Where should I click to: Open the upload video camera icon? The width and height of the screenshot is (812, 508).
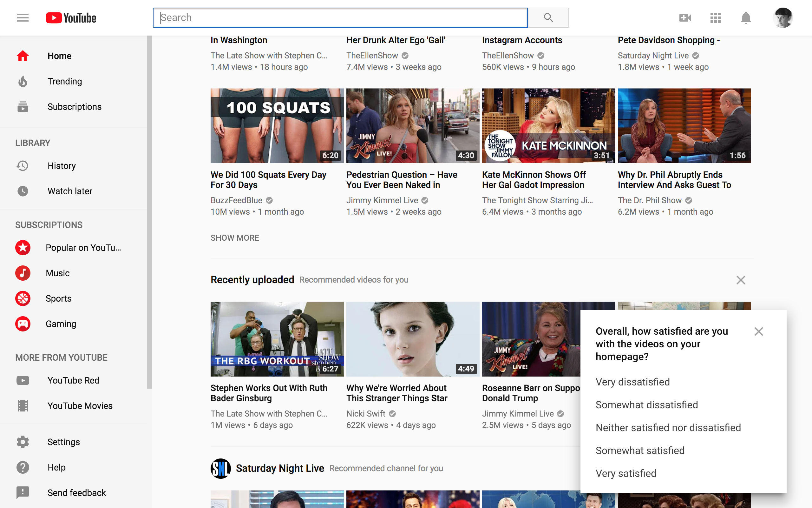pos(685,18)
